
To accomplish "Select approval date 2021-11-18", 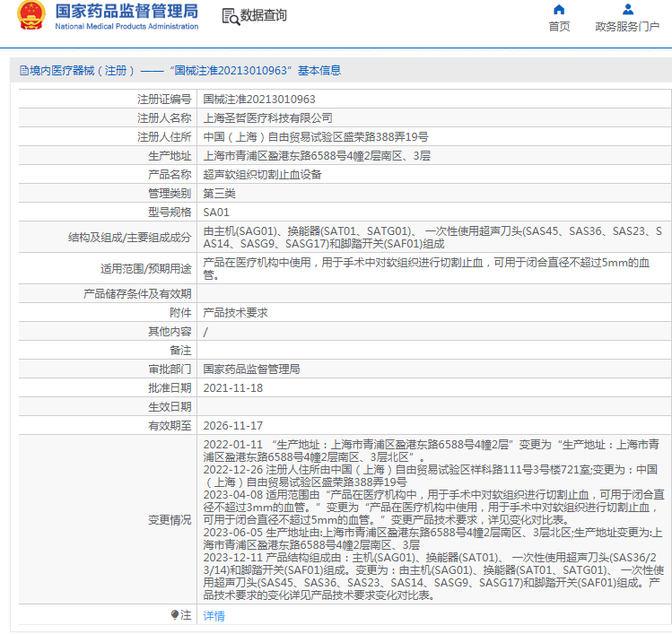I will click(232, 388).
